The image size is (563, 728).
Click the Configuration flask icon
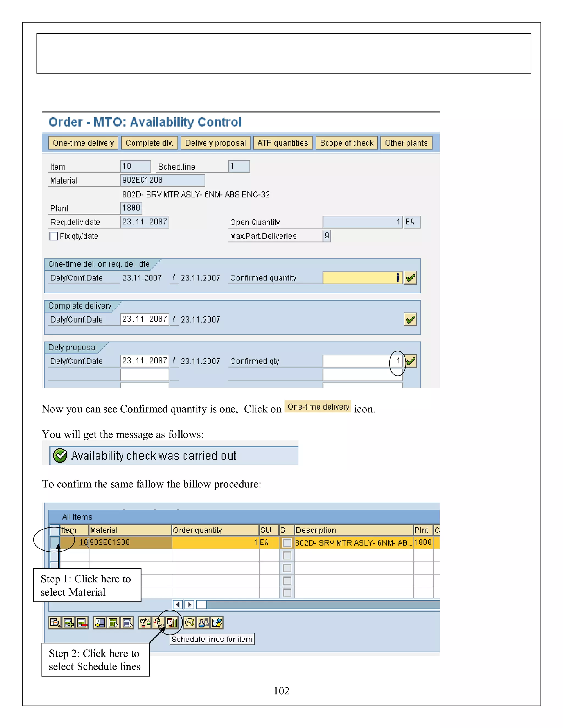203,623
